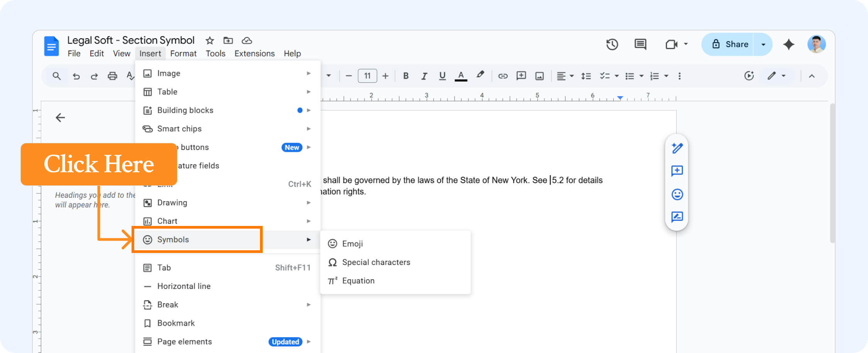This screenshot has height=353, width=868.
Task: Choose Equation from Symbols submenu
Action: 395,281
